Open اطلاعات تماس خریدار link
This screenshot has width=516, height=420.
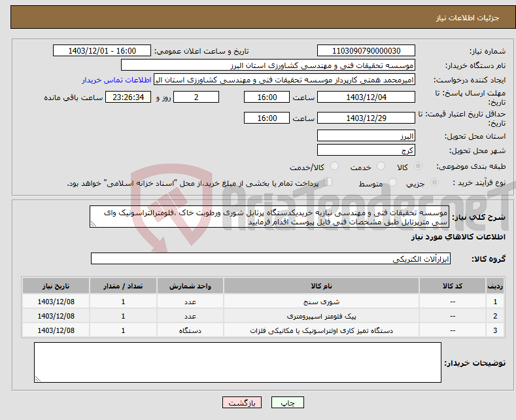click(116, 80)
